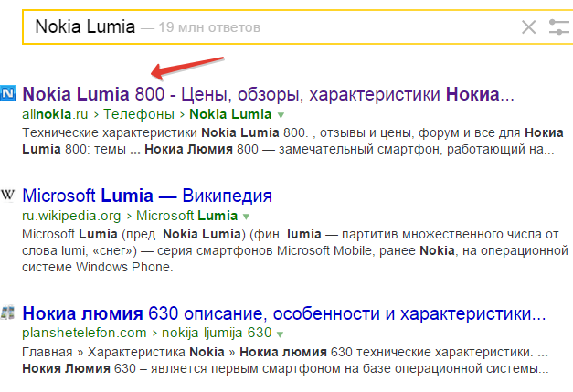Click the snippet line 'системе Windows Phone.'
This screenshot has width=573, height=392.
pos(98,267)
